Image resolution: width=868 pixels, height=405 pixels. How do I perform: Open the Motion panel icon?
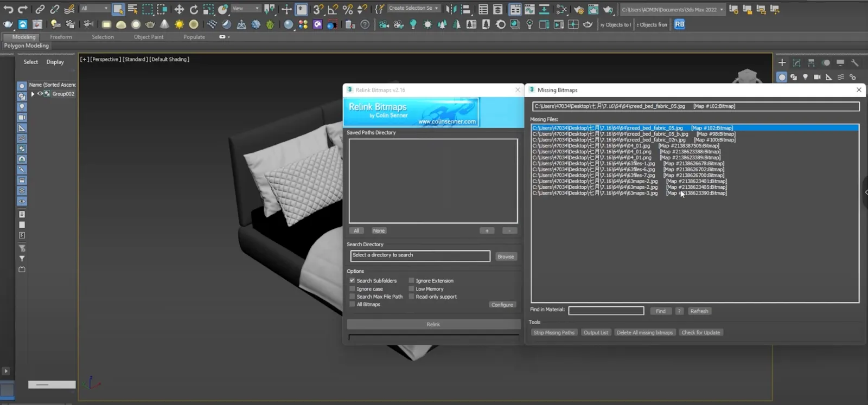(826, 63)
